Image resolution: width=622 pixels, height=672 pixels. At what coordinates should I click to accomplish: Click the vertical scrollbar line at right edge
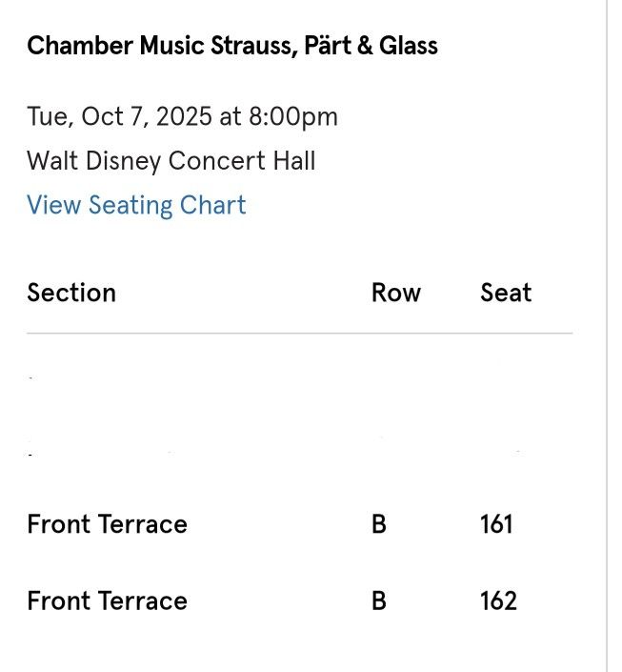pos(607,336)
